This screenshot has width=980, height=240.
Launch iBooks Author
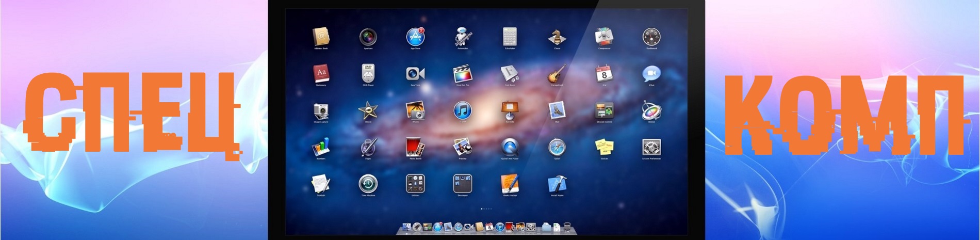pos(510,184)
